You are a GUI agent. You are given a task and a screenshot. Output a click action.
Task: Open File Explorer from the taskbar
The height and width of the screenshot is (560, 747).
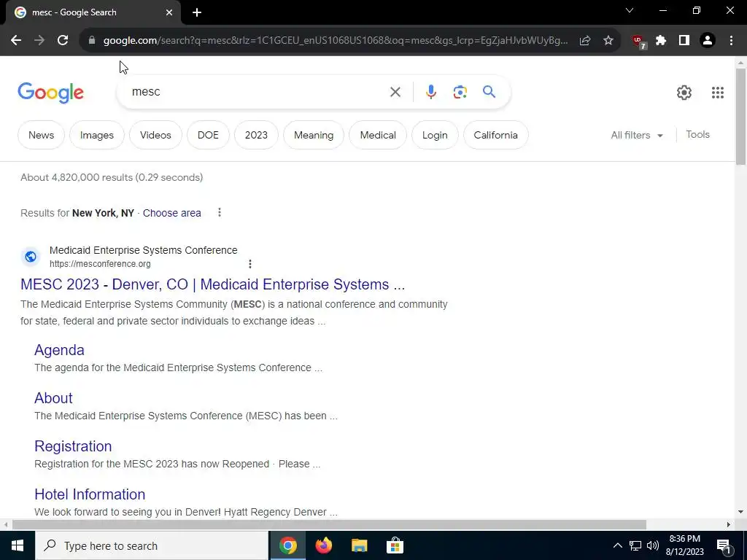click(359, 545)
